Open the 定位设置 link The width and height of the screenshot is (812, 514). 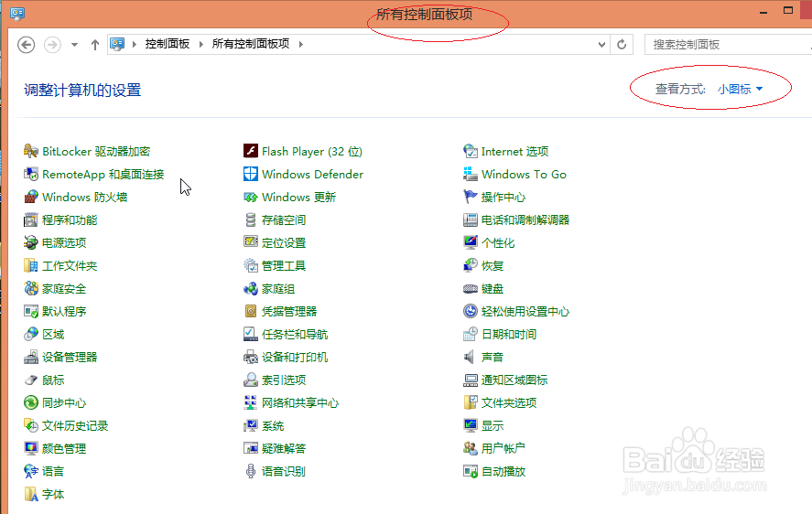coord(284,242)
